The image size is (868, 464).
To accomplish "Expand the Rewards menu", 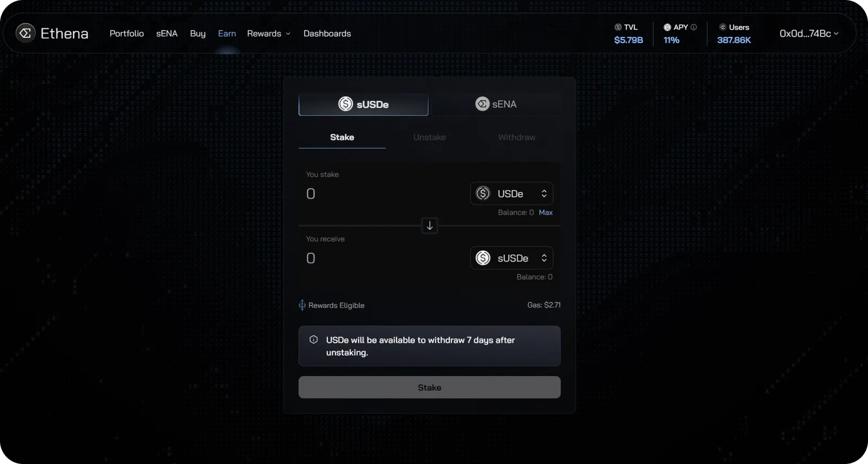I will tap(269, 34).
